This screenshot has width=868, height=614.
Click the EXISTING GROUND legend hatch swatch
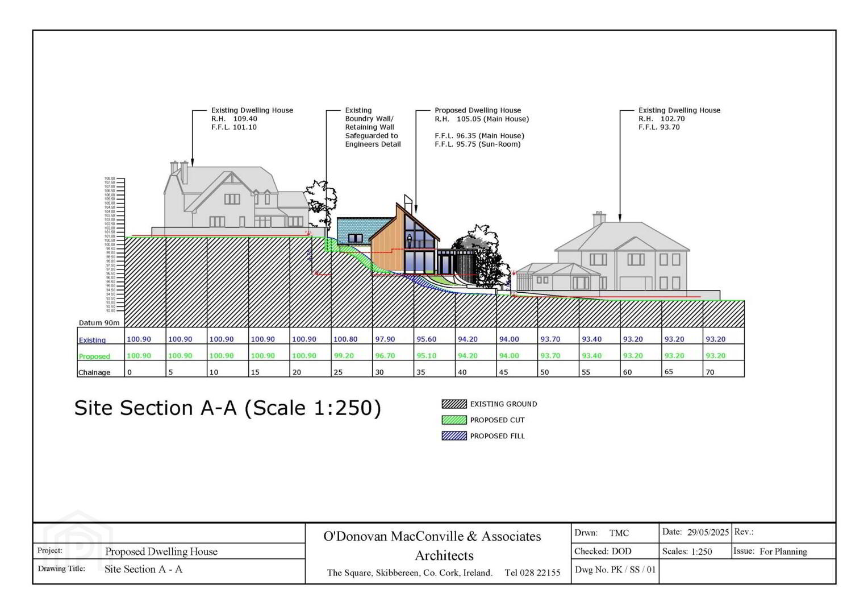click(x=454, y=404)
